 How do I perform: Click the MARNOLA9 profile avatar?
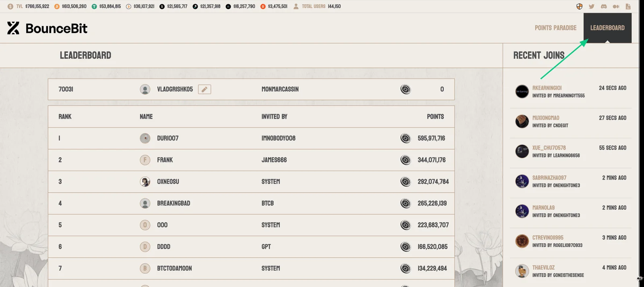click(522, 211)
